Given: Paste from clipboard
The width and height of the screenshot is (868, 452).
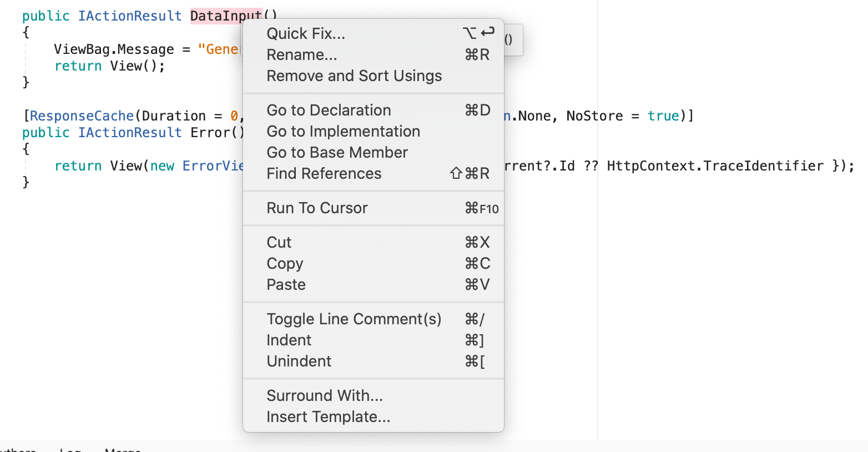Looking at the screenshot, I should tap(286, 284).
